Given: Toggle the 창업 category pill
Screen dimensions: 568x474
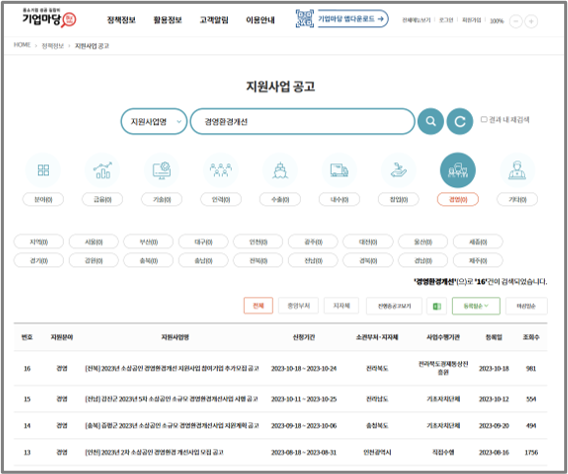Looking at the screenshot, I should (398, 200).
